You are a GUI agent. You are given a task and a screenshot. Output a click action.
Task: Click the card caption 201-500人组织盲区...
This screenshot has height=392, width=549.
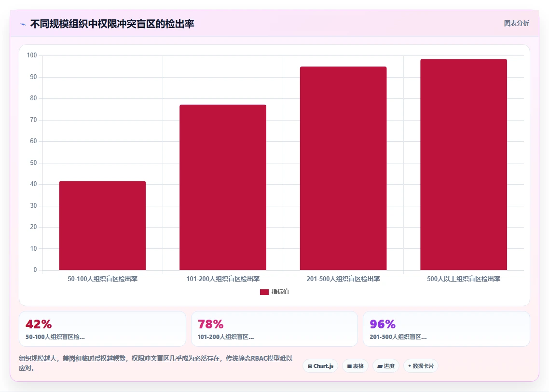(x=398, y=337)
